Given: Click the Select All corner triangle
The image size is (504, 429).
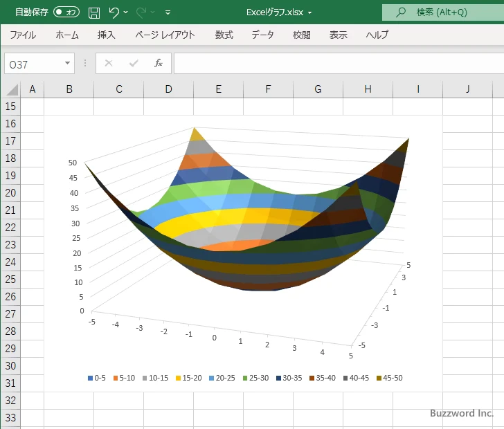Looking at the screenshot, I should 12,89.
